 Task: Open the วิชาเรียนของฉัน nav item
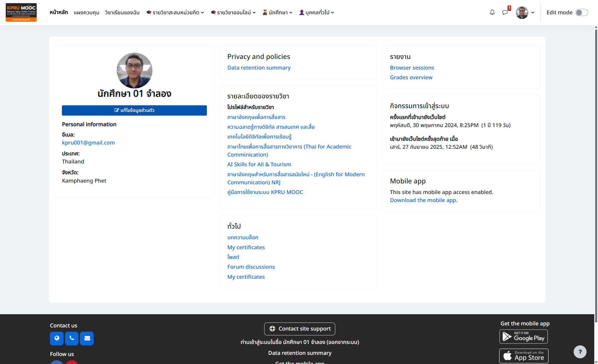pyautogui.click(x=122, y=12)
